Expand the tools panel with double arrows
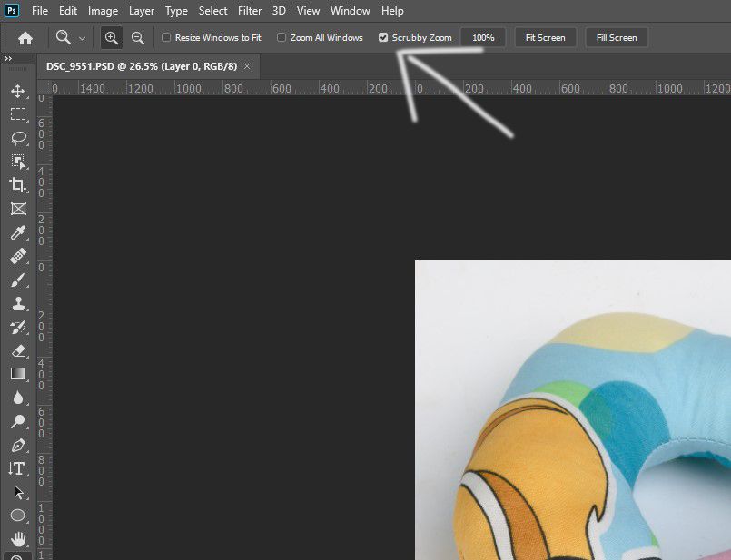 (x=8, y=58)
